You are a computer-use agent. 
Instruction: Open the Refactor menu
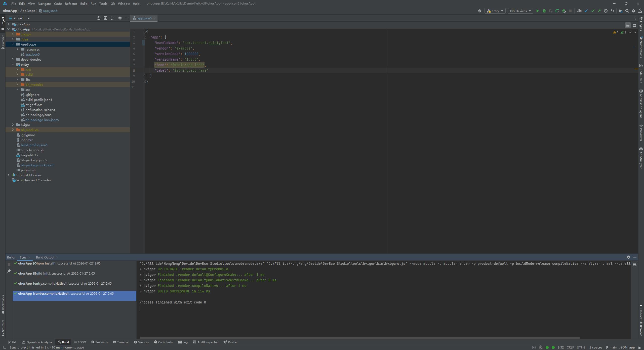pyautogui.click(x=71, y=4)
